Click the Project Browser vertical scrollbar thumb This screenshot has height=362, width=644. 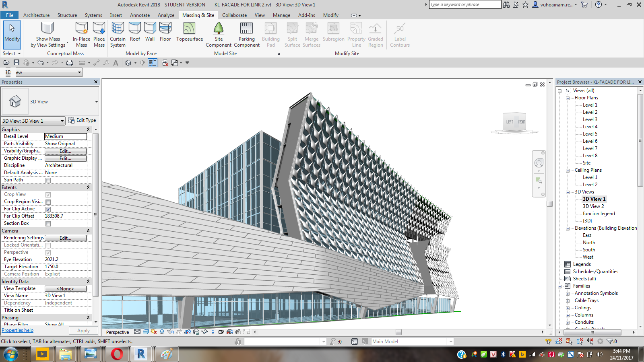[x=640, y=140]
